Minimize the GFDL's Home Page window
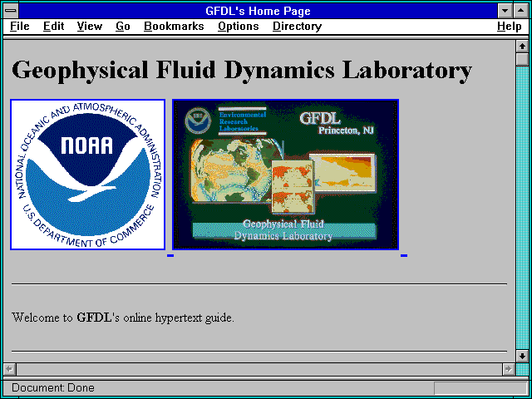This screenshot has width=532, height=399. pos(505,11)
